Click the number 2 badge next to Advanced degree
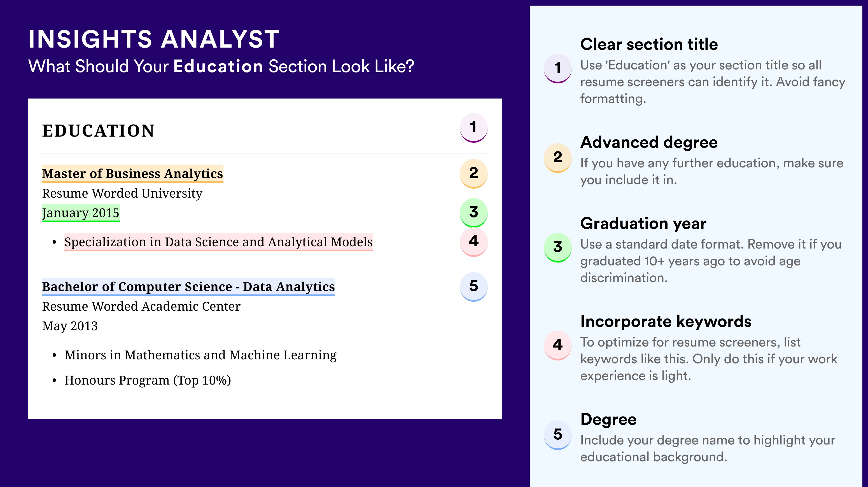868x487 pixels. pyautogui.click(x=558, y=158)
